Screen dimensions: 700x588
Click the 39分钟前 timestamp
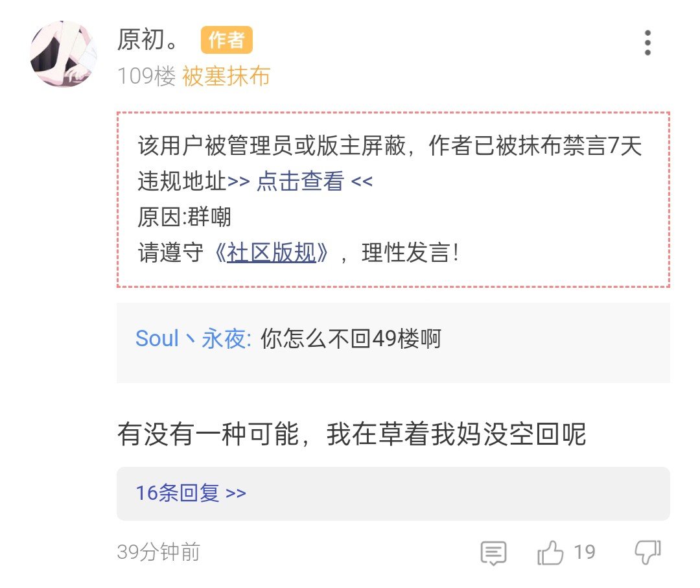tap(159, 552)
